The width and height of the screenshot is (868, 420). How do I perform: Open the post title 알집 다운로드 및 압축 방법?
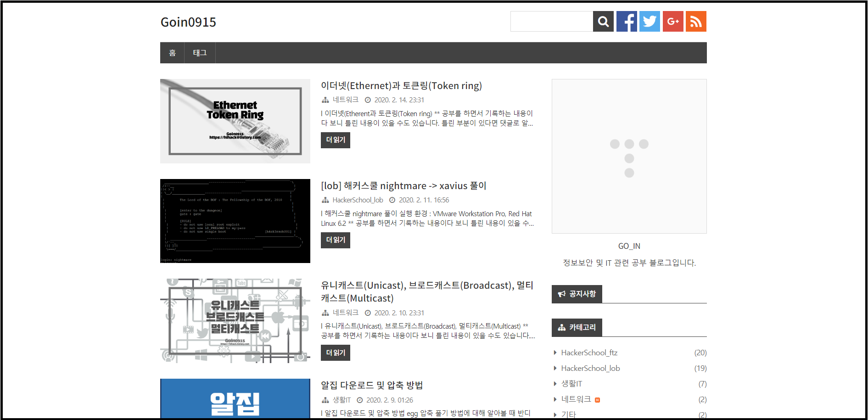click(372, 385)
